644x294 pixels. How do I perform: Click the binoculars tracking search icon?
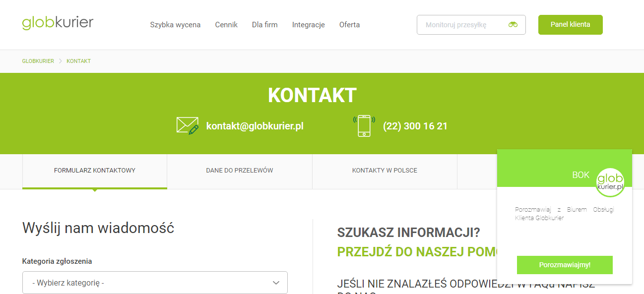pyautogui.click(x=513, y=25)
